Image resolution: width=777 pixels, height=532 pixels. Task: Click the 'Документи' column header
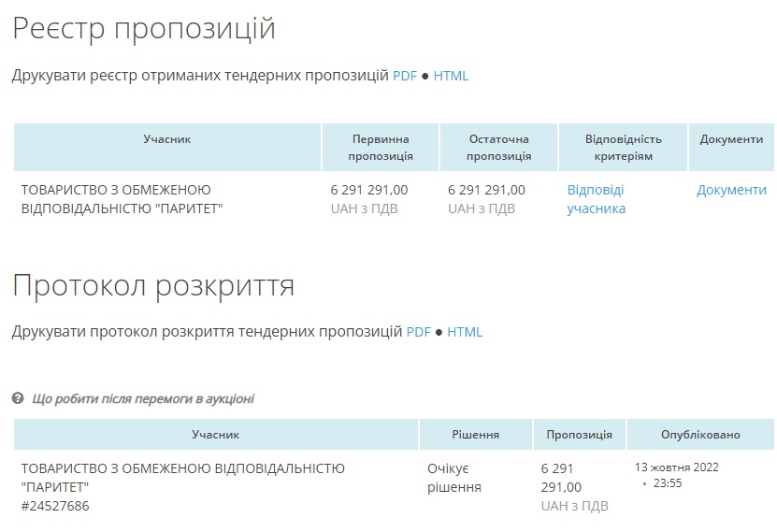(731, 148)
